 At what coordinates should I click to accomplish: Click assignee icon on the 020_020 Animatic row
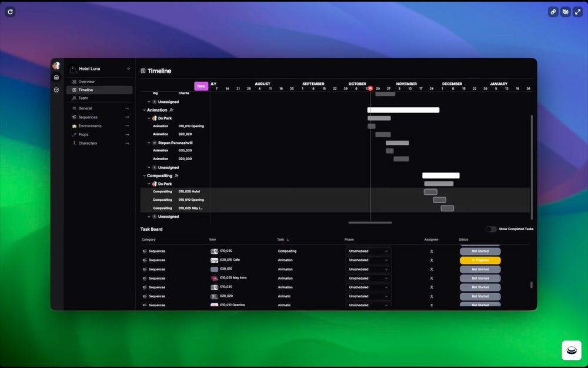click(x=432, y=296)
